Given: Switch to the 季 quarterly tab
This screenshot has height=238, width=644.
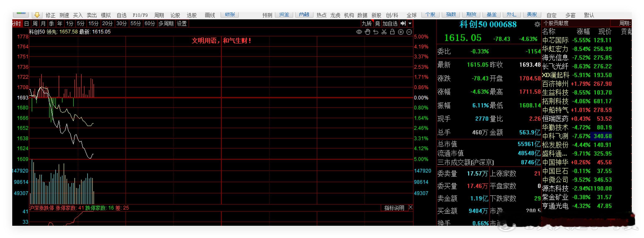Looking at the screenshot, I should 51,23.
